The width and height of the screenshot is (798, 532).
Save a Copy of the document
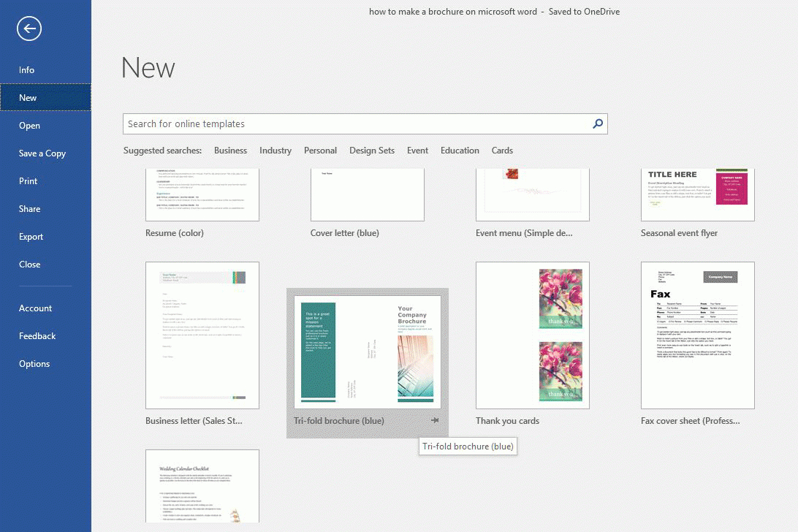(x=42, y=153)
